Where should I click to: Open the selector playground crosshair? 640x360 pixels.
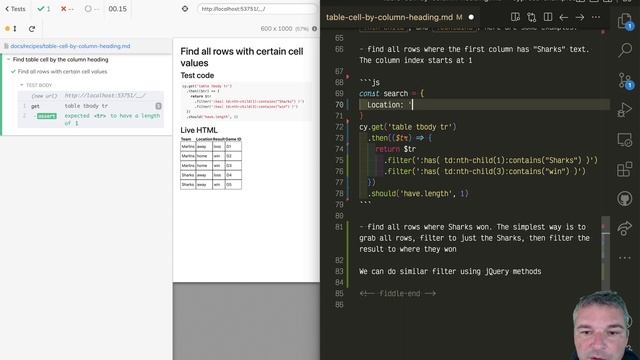(x=185, y=9)
